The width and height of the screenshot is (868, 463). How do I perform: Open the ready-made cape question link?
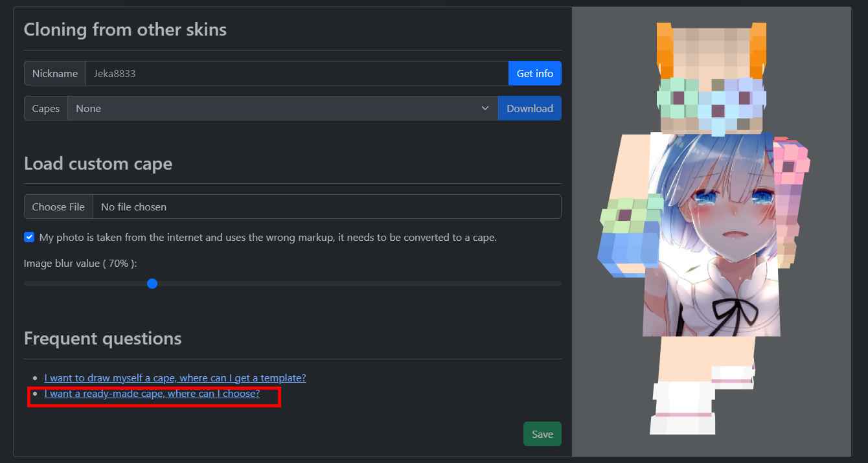tap(152, 393)
